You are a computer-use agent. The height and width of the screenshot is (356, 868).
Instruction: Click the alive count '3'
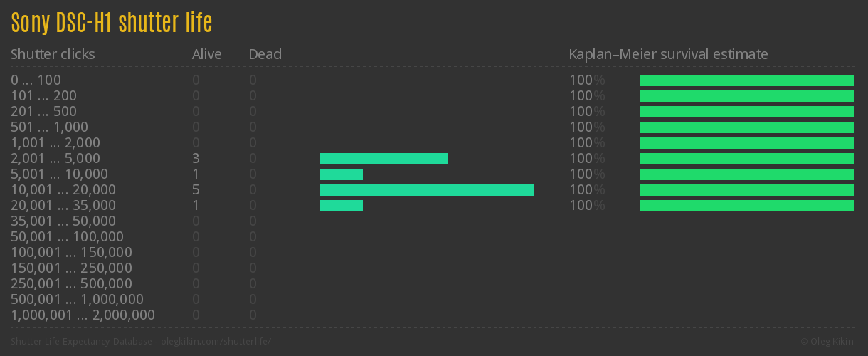click(x=196, y=159)
